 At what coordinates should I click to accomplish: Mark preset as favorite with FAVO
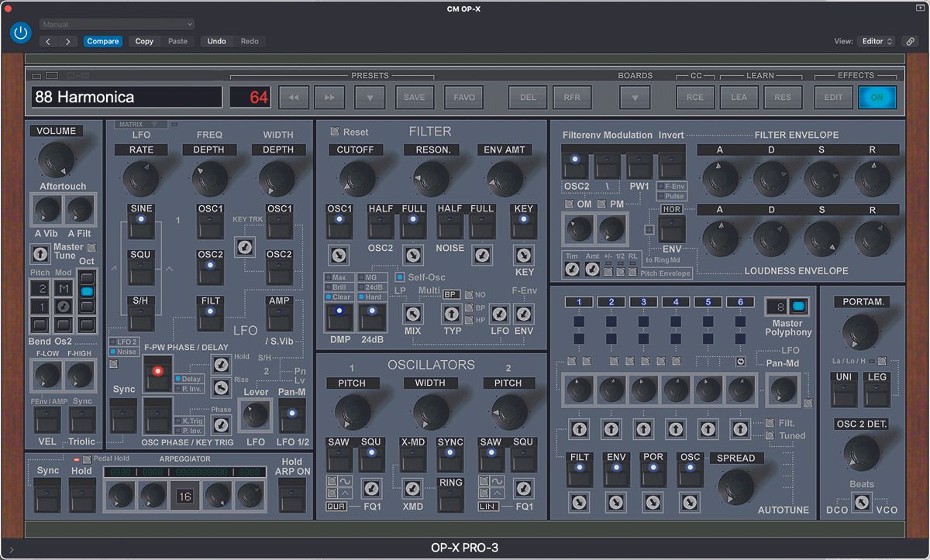click(x=463, y=97)
